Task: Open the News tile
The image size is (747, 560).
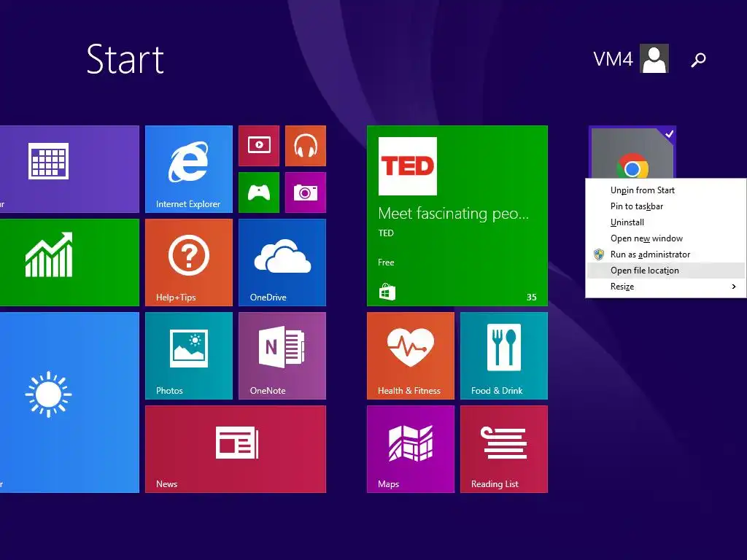Action: tap(236, 449)
